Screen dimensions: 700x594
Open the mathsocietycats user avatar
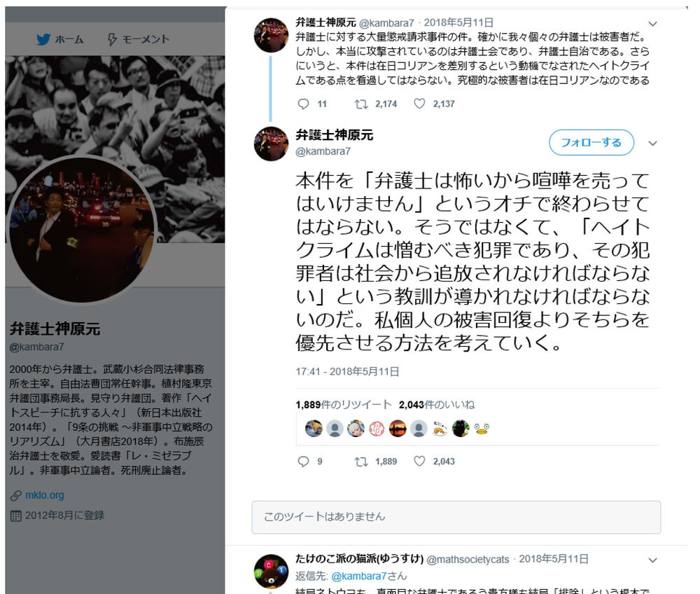tap(271, 571)
